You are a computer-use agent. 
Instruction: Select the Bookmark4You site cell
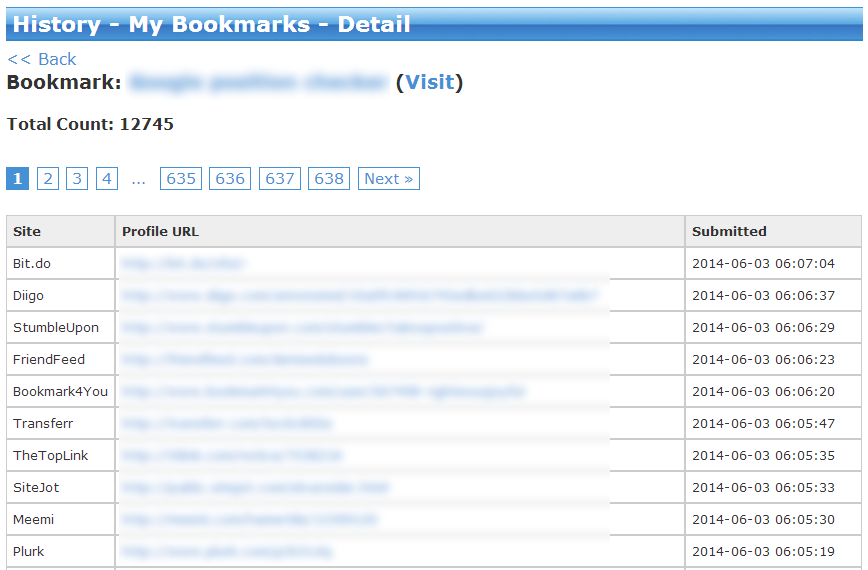[60, 392]
